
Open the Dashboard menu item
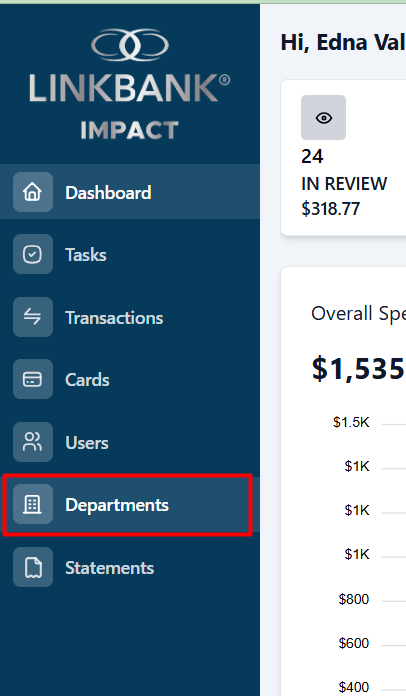[130, 192]
